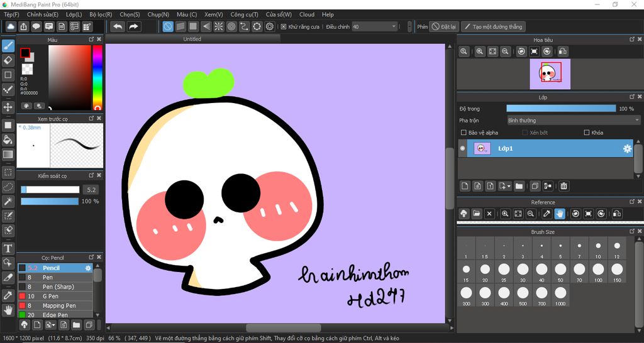Click the Đặt lại reset button
Image resolution: width=644 pixels, height=343 pixels.
(x=445, y=26)
